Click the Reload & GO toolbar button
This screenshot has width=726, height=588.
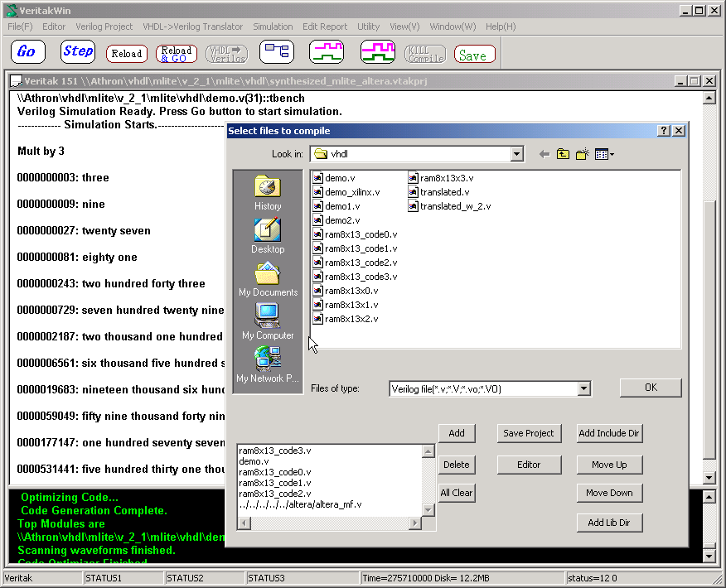coord(177,54)
